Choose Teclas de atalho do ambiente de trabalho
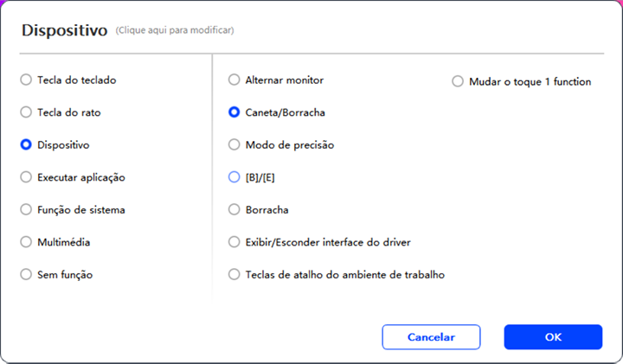 [234, 275]
